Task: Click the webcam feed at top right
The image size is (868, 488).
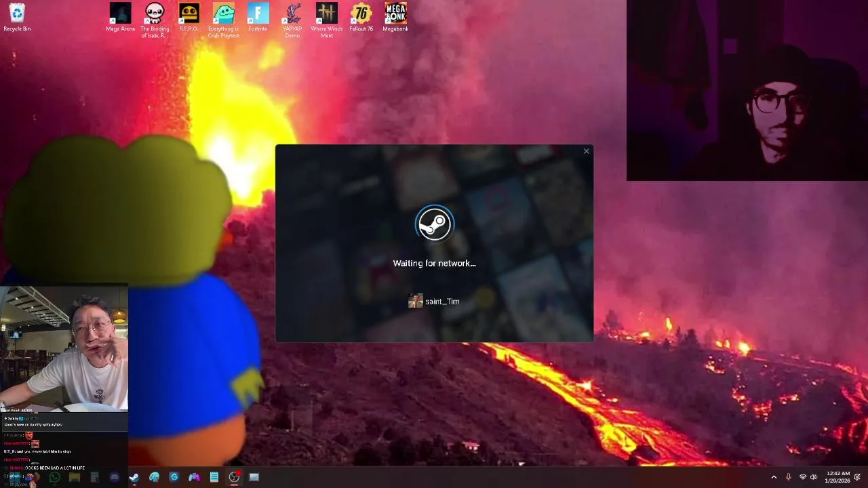Action: (747, 90)
